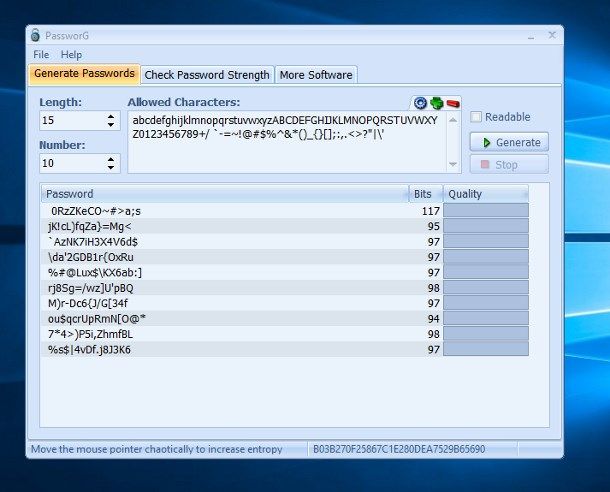Image resolution: width=610 pixels, height=492 pixels.
Task: Click quality bar of the 94-bit password
Action: [x=486, y=318]
